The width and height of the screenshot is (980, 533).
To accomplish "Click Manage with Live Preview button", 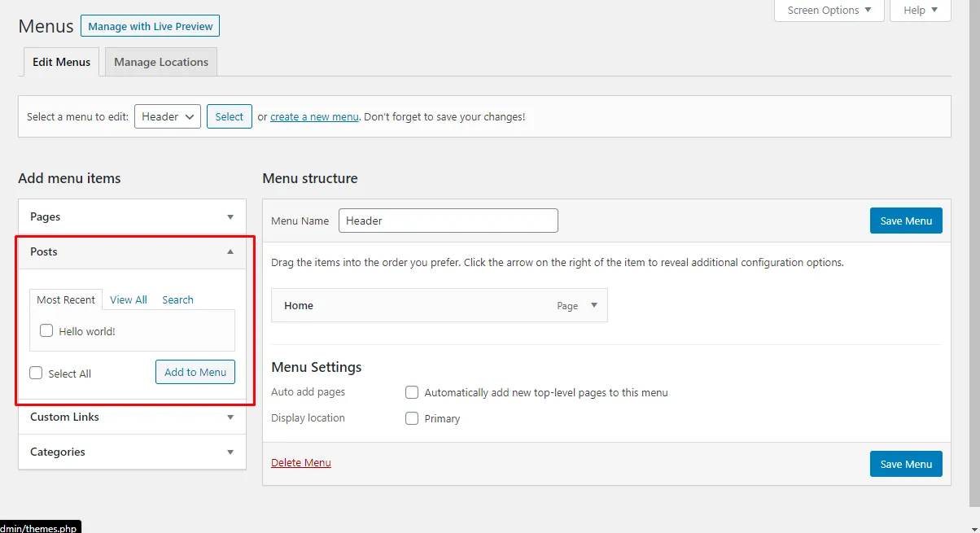I will [x=150, y=26].
